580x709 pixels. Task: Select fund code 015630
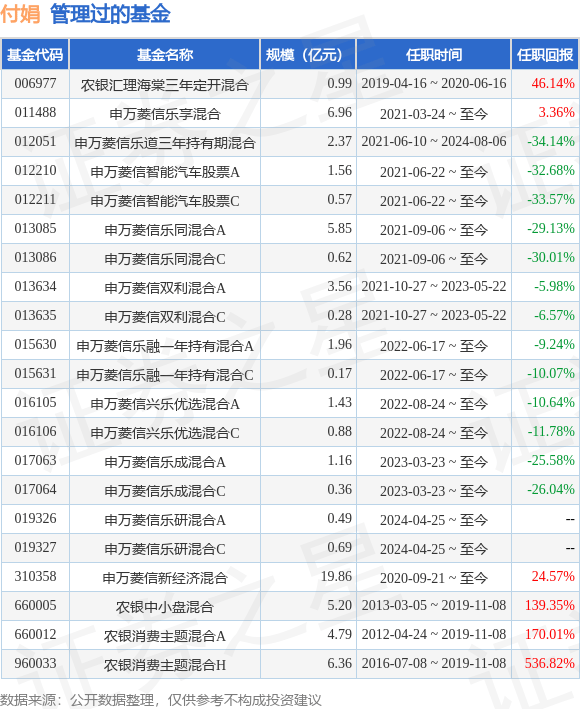click(35, 345)
